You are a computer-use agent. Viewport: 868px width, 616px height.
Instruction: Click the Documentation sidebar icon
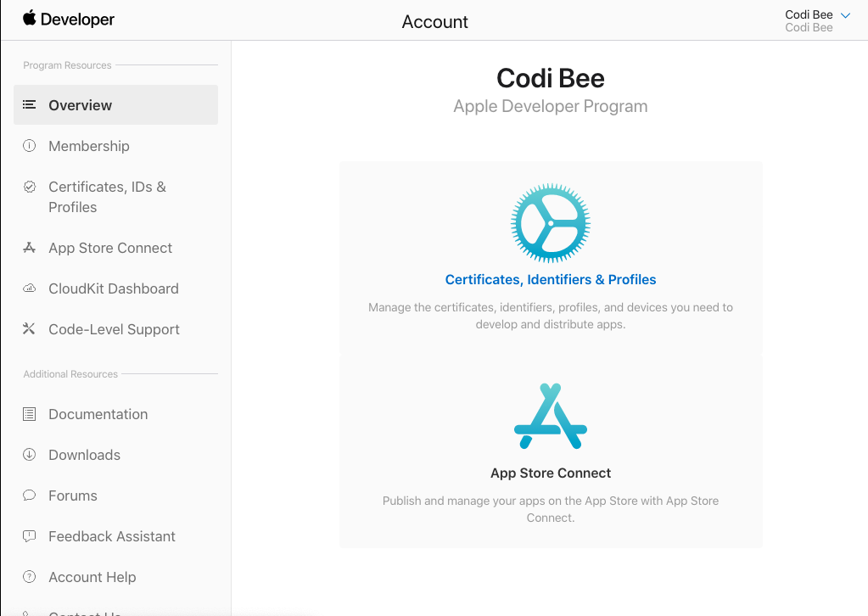tap(30, 413)
